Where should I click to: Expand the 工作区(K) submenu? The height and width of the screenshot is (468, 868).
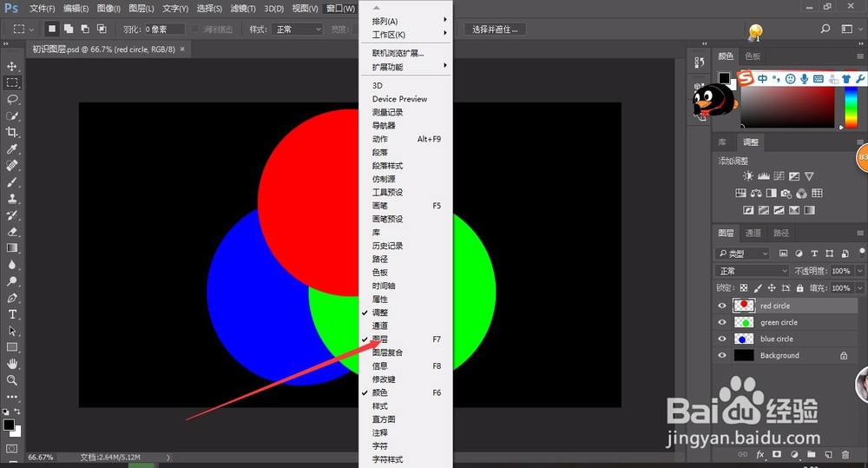click(407, 35)
